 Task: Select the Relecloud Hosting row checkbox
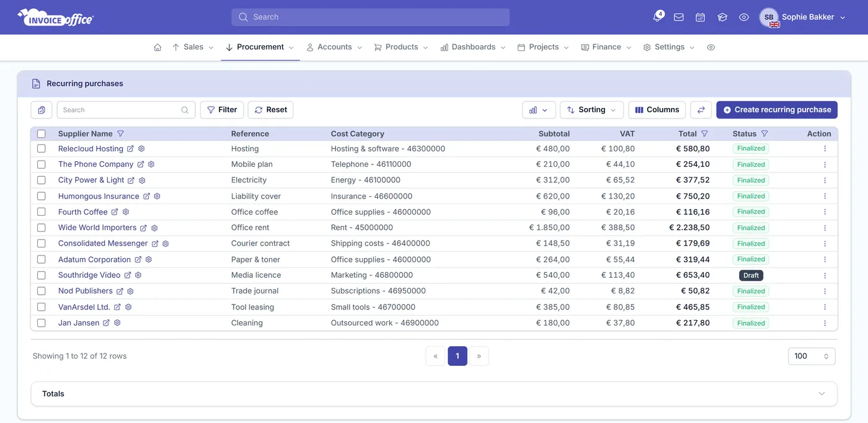tap(42, 149)
